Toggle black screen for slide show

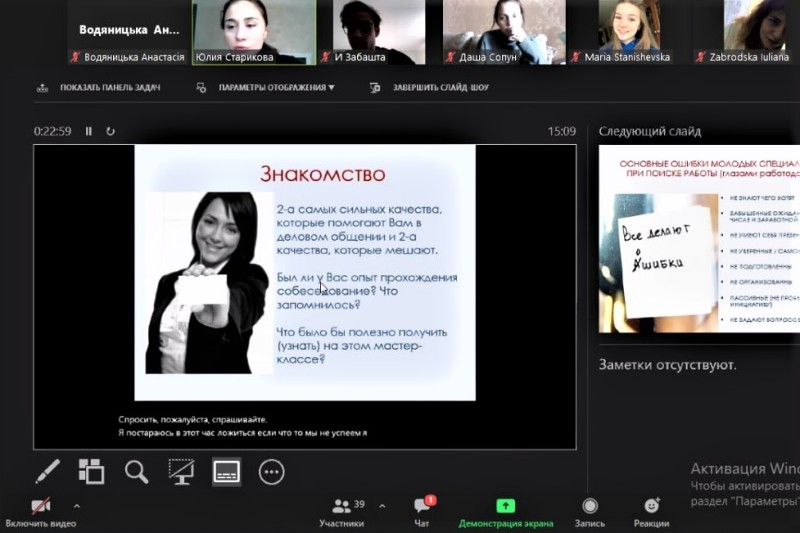click(181, 471)
